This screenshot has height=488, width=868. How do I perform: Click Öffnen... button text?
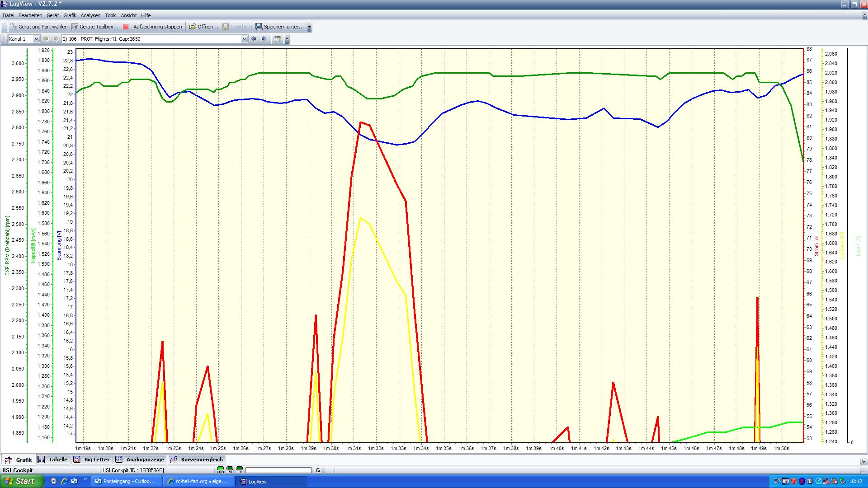click(208, 27)
